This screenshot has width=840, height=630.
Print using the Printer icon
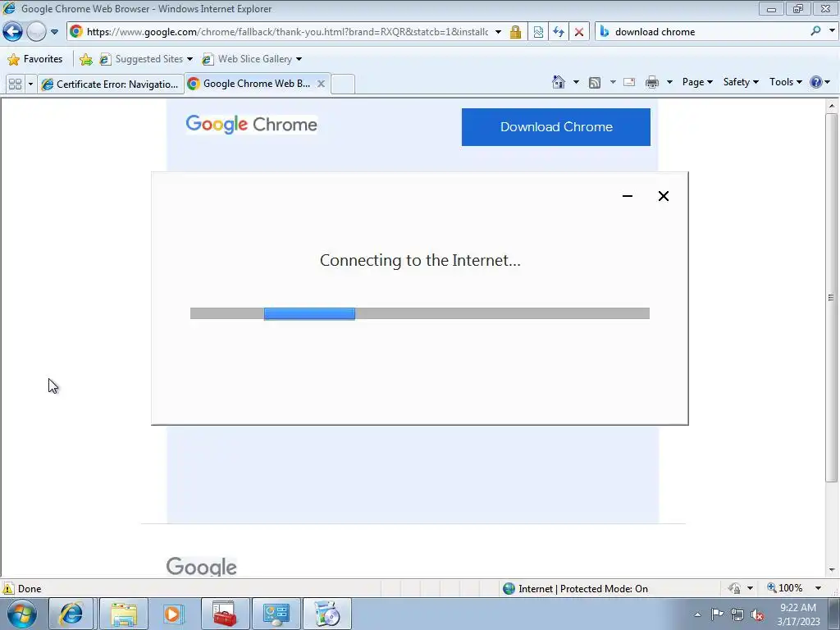(x=652, y=82)
